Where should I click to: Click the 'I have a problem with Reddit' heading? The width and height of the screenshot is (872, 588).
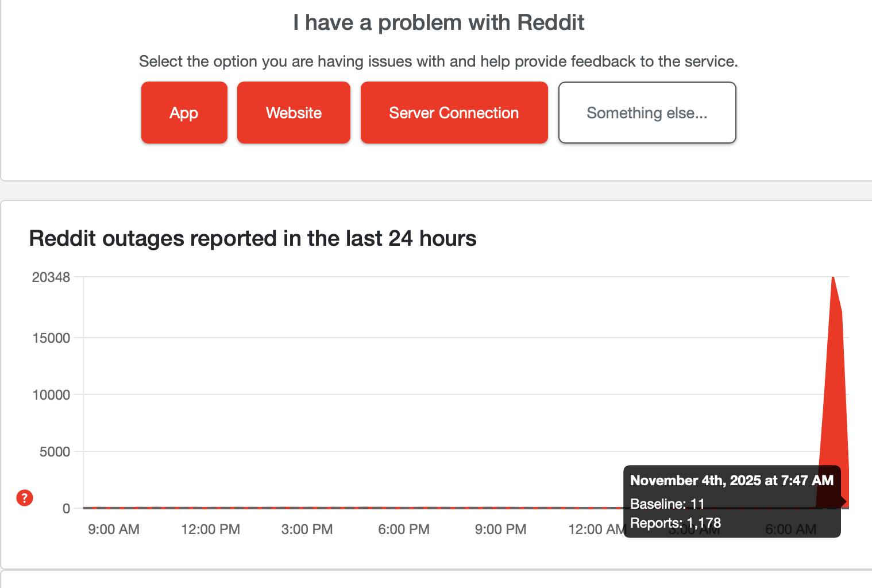click(x=438, y=22)
